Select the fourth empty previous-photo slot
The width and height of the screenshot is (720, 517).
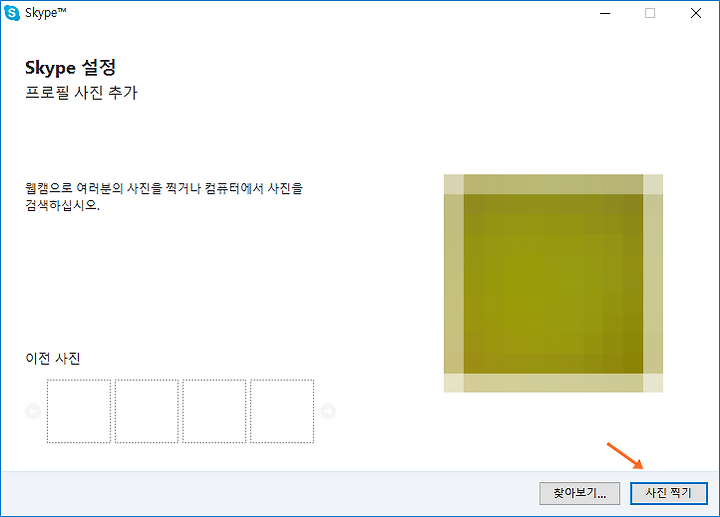coord(282,411)
